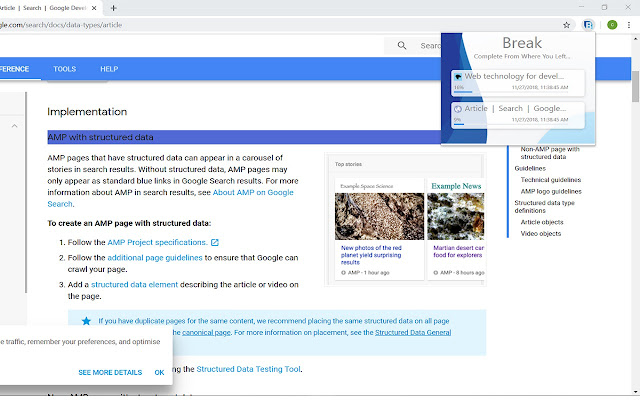Click the Example Space Science story image

tap(379, 216)
